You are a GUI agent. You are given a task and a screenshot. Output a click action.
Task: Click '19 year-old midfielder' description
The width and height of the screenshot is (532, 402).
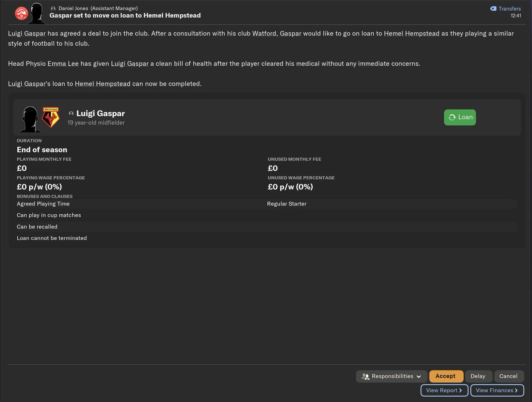[96, 122]
